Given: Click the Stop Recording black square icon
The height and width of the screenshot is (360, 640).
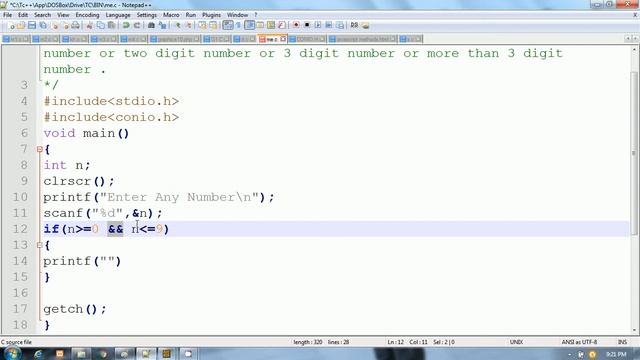Looking at the screenshot, I should (307, 25).
